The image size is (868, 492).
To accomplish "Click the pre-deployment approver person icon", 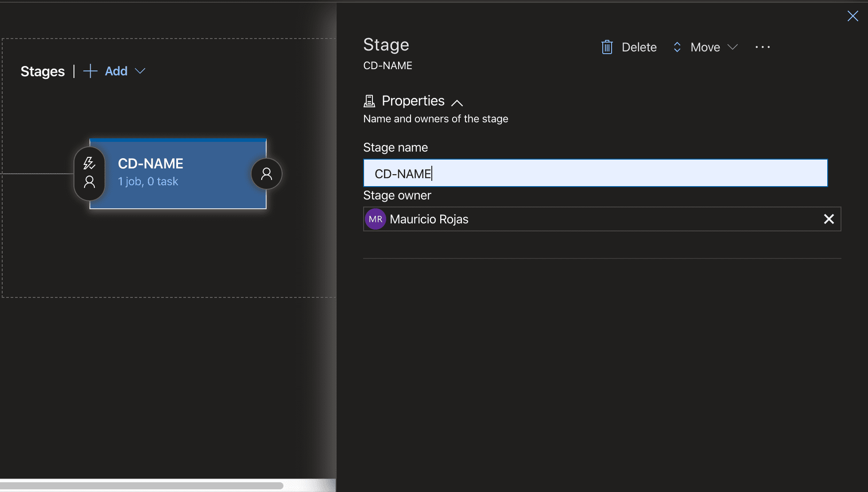I will tap(89, 182).
